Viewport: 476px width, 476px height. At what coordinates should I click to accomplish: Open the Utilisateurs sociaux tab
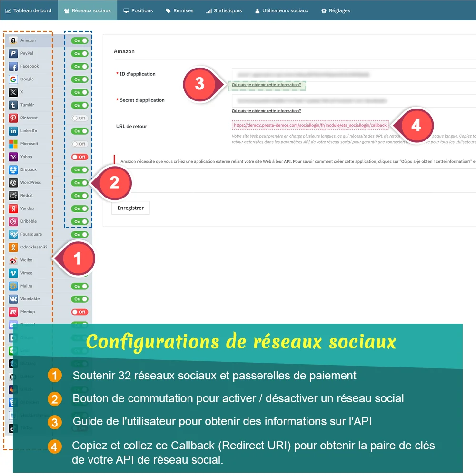click(282, 10)
